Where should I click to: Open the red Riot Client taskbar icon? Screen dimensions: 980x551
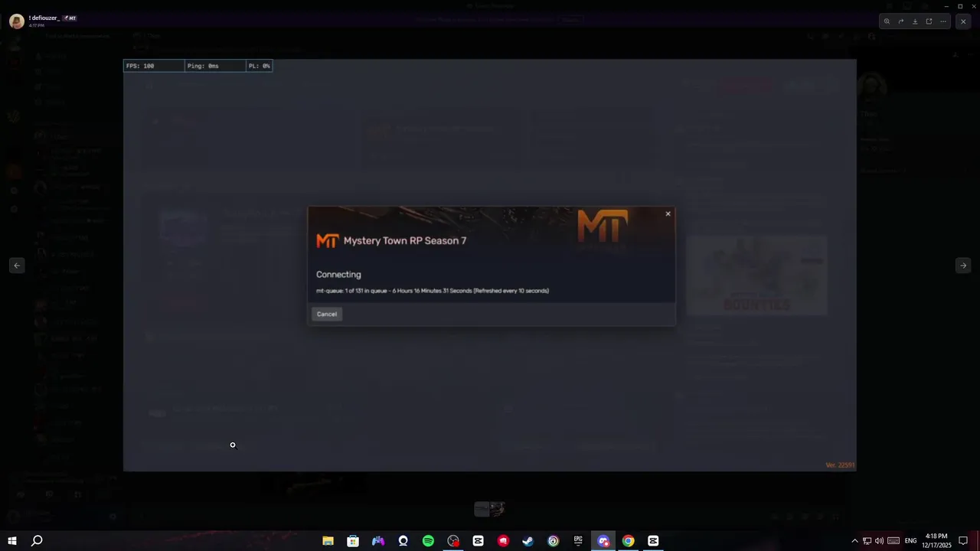pos(503,541)
